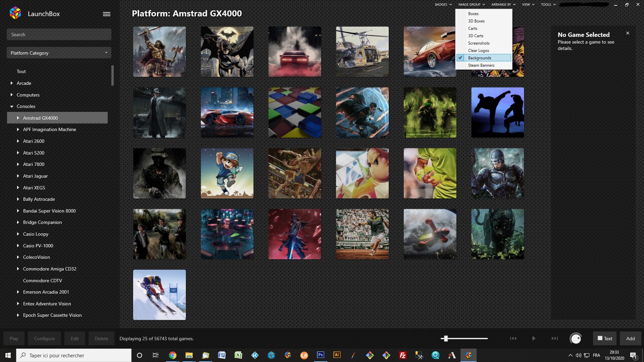644x362 pixels.
Task: Click the Windows taskbar search box
Action: point(74,355)
